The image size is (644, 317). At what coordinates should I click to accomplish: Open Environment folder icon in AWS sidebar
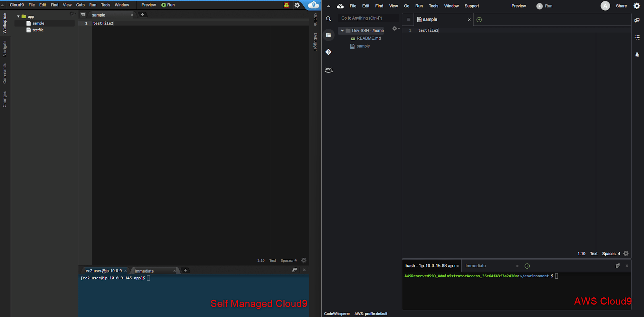[328, 35]
